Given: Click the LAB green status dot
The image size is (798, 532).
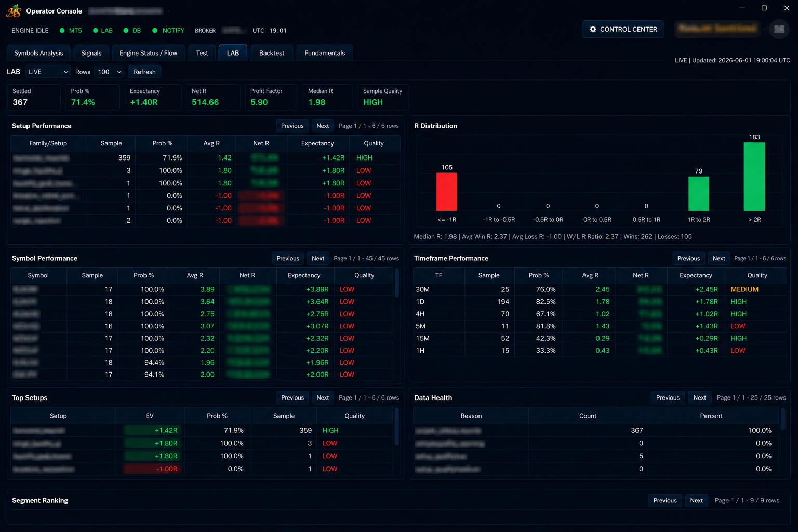Looking at the screenshot, I should pos(96,31).
